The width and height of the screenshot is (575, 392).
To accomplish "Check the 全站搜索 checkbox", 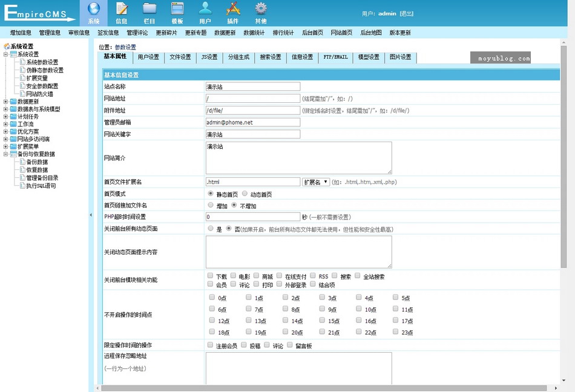I will click(358, 275).
